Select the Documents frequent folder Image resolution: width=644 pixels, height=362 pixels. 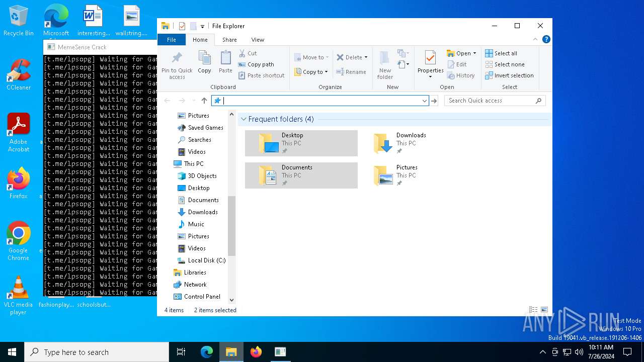301,175
